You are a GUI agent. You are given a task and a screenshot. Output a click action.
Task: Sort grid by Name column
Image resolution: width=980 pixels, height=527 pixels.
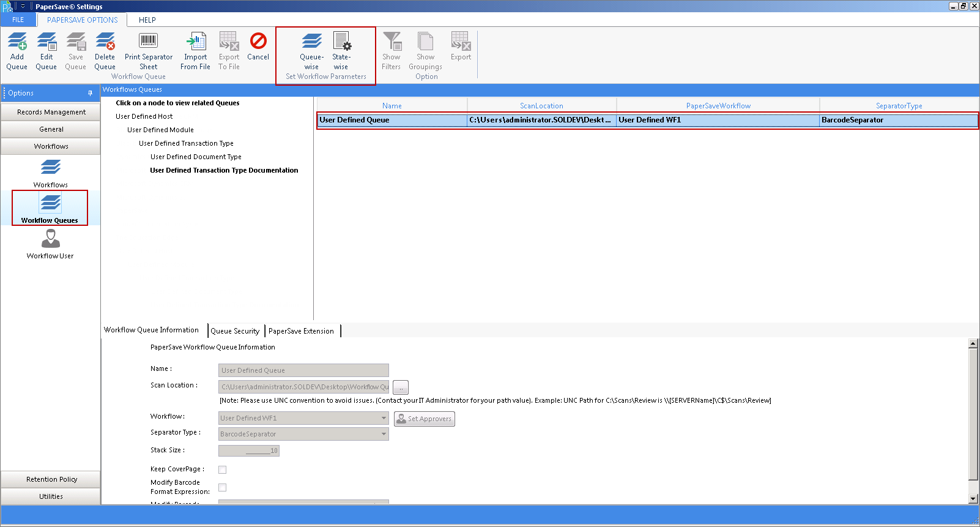[392, 106]
